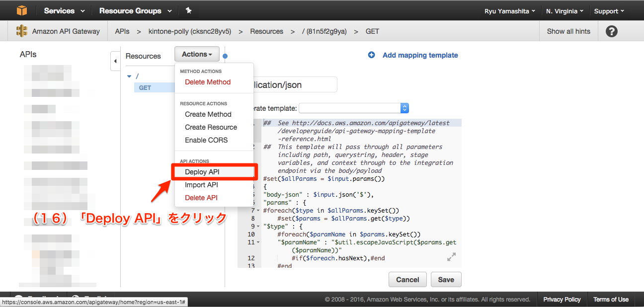Collapse the root / resource in the tree
The image size is (644, 307).
point(129,76)
